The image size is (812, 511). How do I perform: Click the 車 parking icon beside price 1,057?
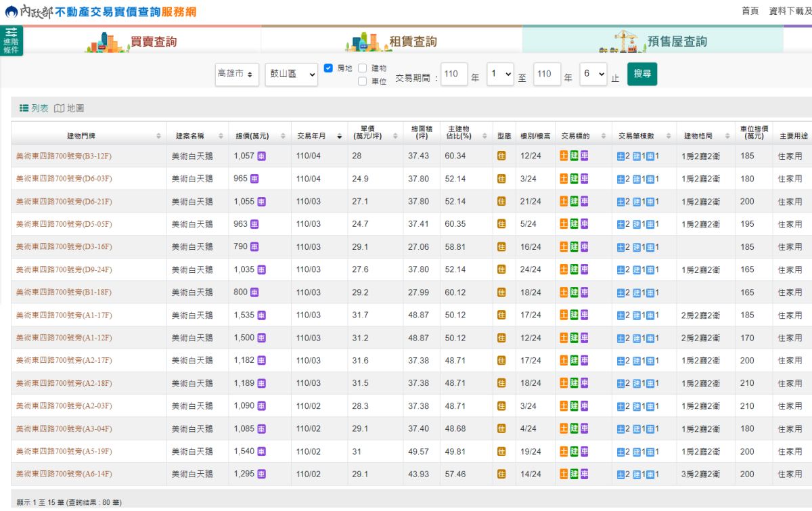pyautogui.click(x=263, y=156)
